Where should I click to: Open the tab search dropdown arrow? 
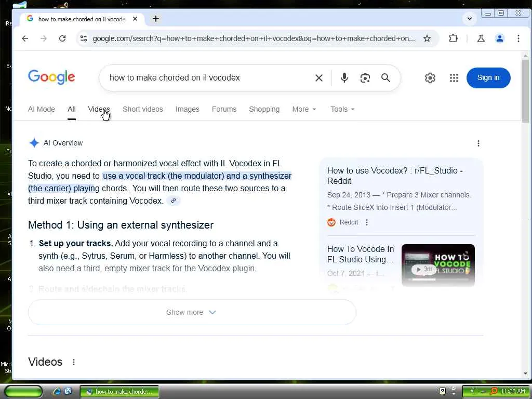[470, 18]
